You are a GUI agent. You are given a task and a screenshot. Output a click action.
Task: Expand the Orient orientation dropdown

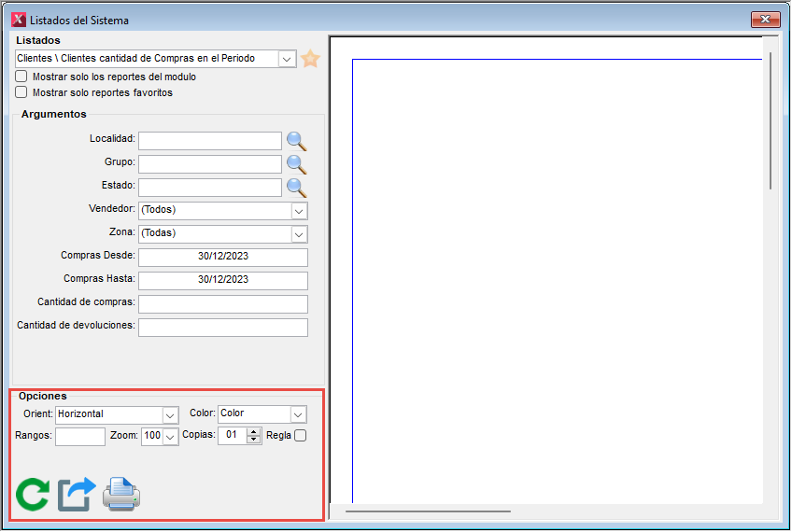point(170,414)
